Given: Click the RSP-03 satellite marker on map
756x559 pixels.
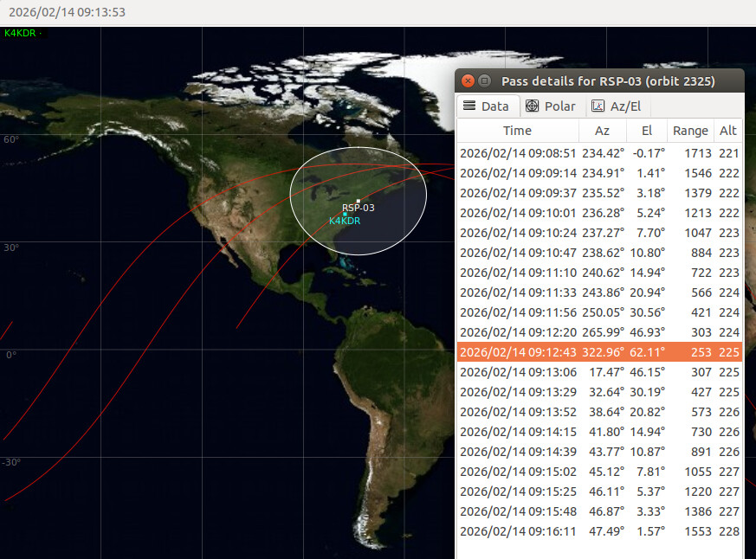Looking at the screenshot, I should tap(359, 201).
